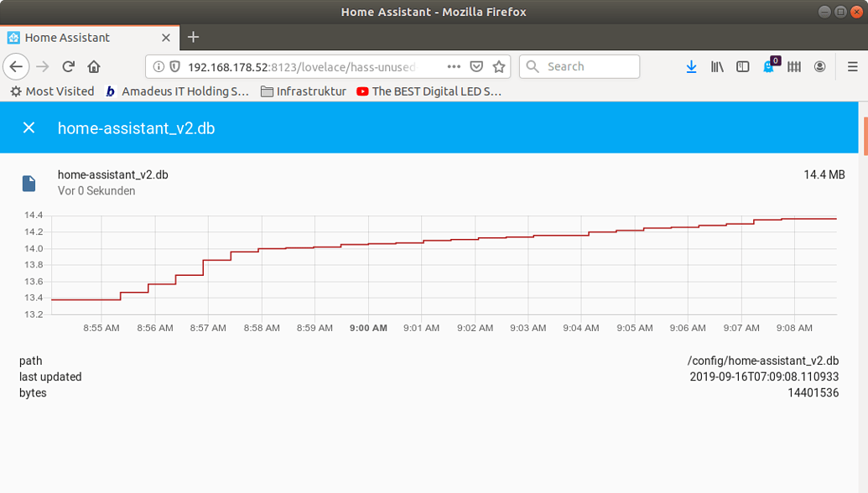Image resolution: width=868 pixels, height=493 pixels.
Task: Open the Downloads panel in the toolbar
Action: 691,66
